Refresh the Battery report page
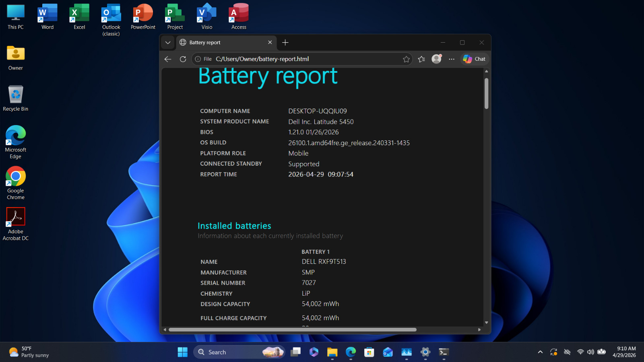 (x=183, y=59)
